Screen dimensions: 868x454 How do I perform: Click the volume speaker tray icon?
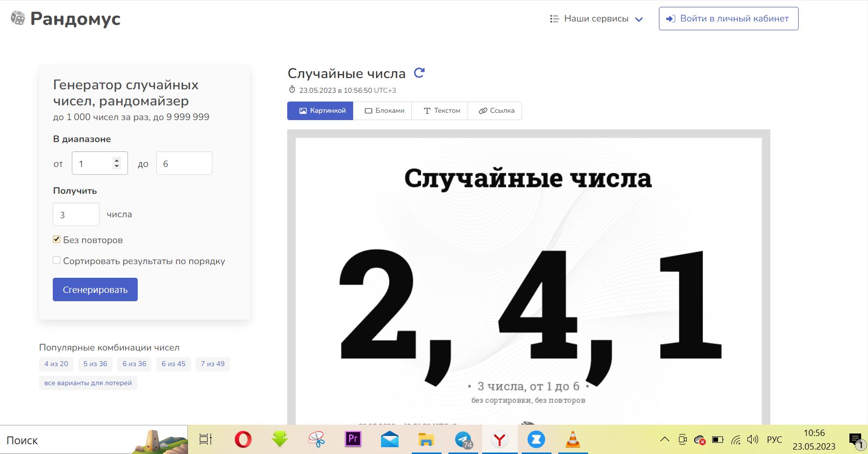(x=752, y=439)
